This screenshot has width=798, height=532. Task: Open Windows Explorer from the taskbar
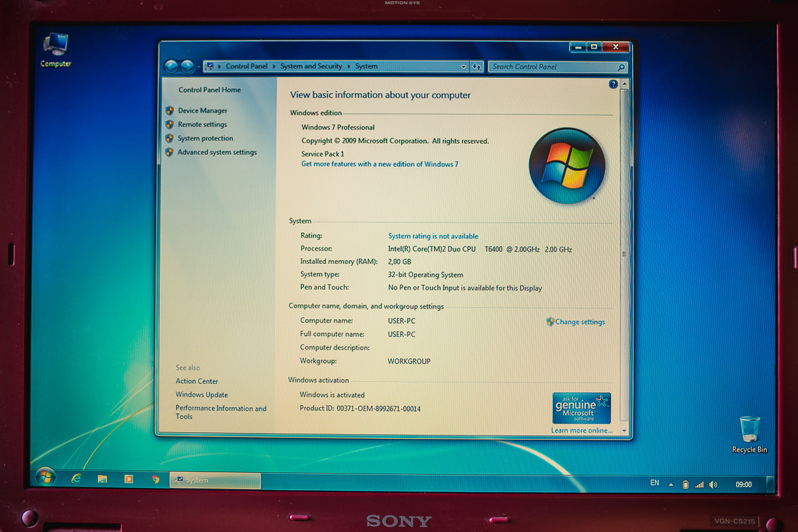(x=102, y=479)
